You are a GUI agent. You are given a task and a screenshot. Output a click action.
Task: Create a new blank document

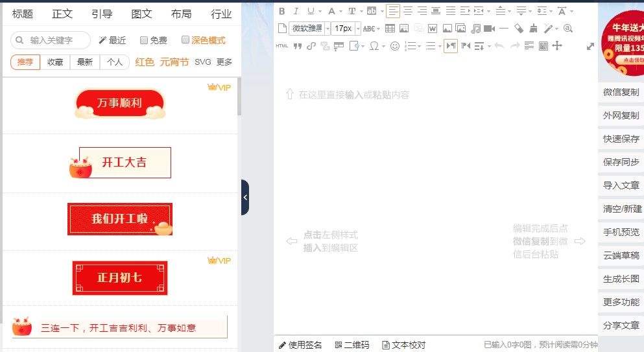pos(282,29)
